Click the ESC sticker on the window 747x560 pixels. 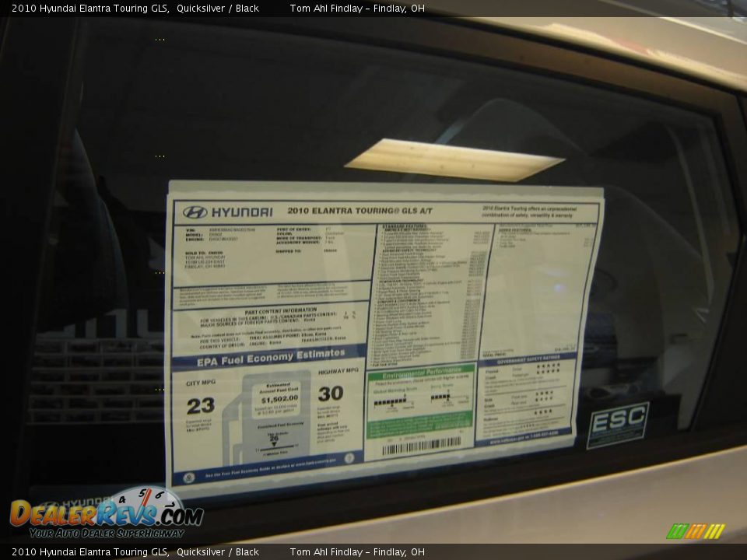[618, 425]
